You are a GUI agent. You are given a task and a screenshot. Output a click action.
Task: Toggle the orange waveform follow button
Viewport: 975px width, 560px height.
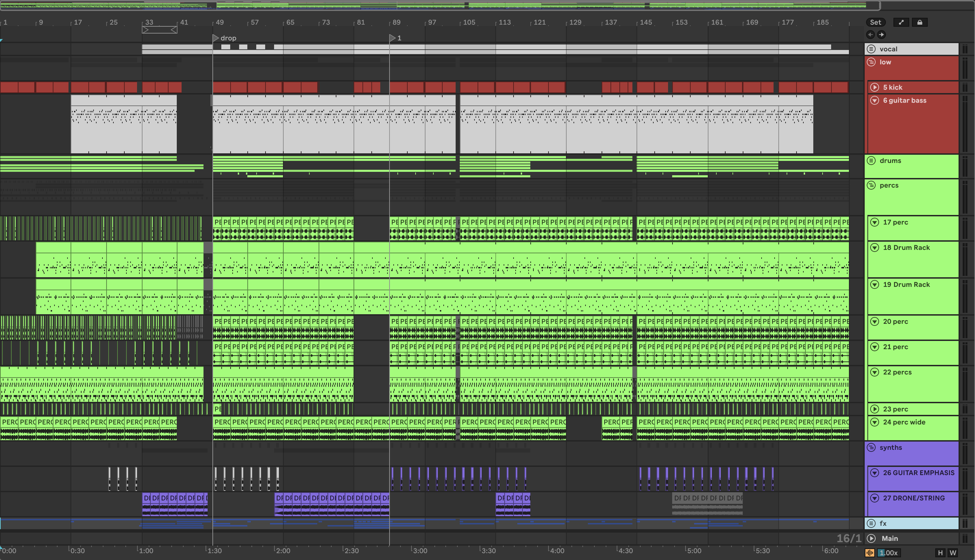point(869,553)
